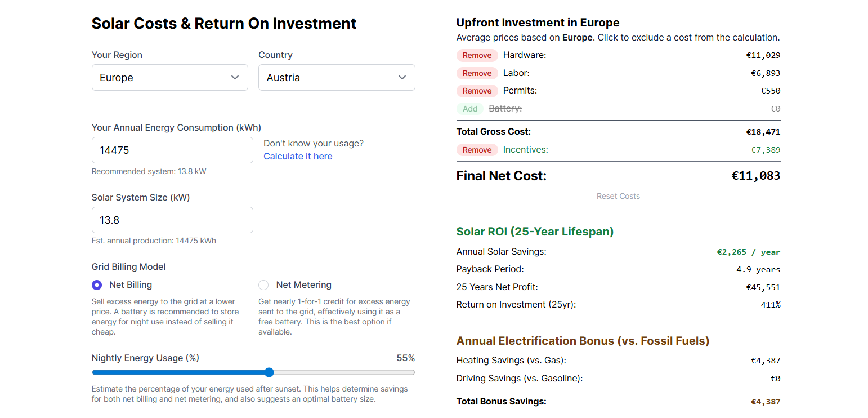Screen dimensions: 868x418
Task: Click the Annual Energy Consumption input field
Action: coord(172,150)
